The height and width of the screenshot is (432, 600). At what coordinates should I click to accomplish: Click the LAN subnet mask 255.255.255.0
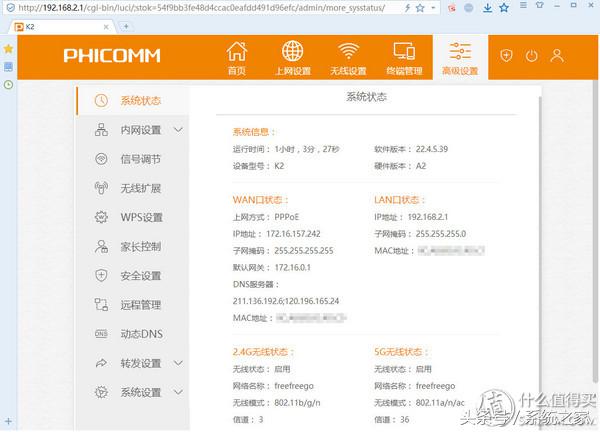(x=441, y=234)
